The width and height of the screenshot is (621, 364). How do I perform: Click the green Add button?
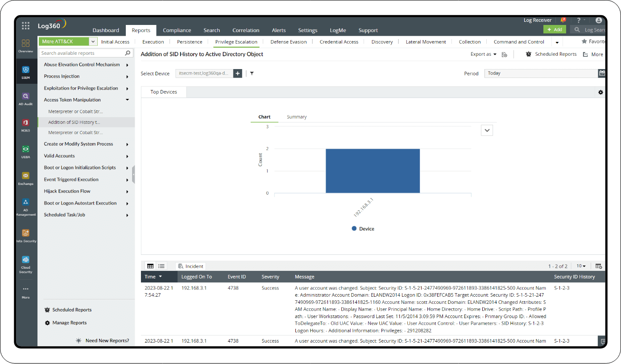pos(555,29)
